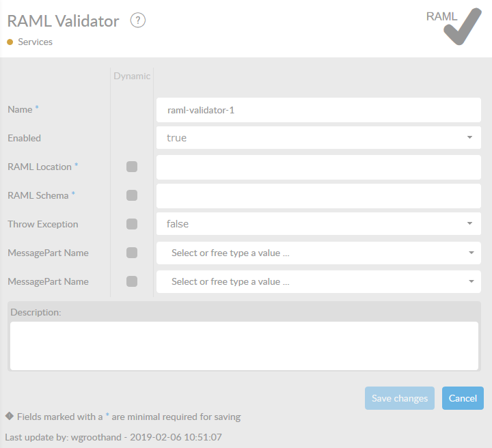Check the Throw Exception Dynamic checkbox
This screenshot has height=448, width=492.
click(132, 224)
